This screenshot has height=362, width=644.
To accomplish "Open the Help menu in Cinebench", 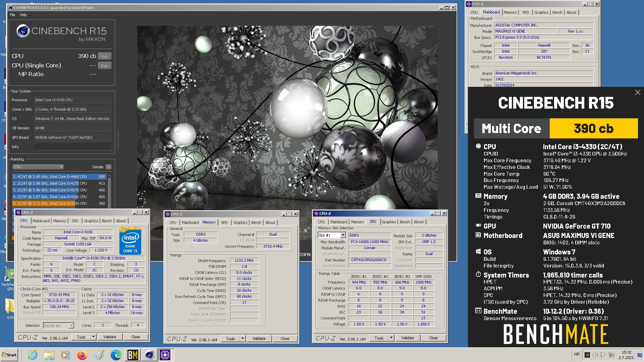I will 23,15.
